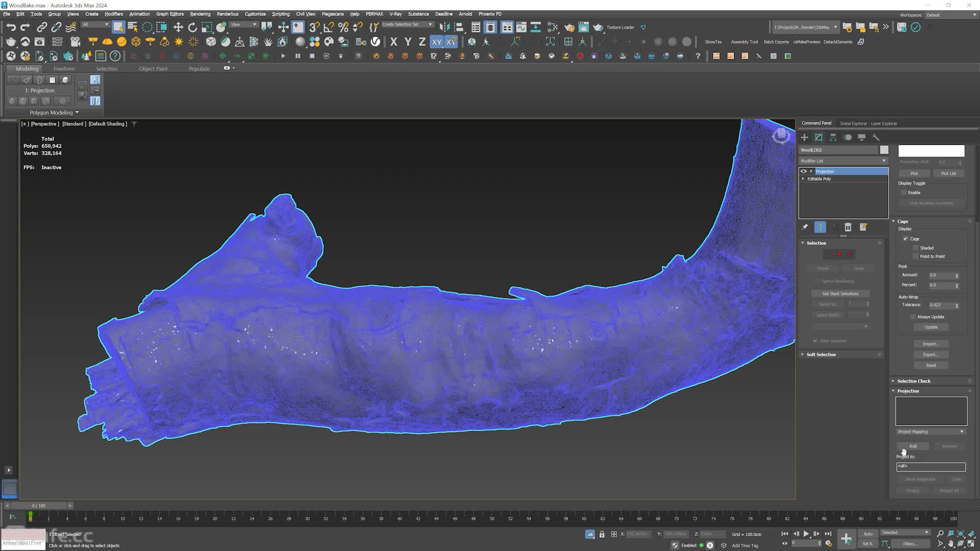
Task: Click the ViewCube home icon in viewport
Action: click(780, 135)
